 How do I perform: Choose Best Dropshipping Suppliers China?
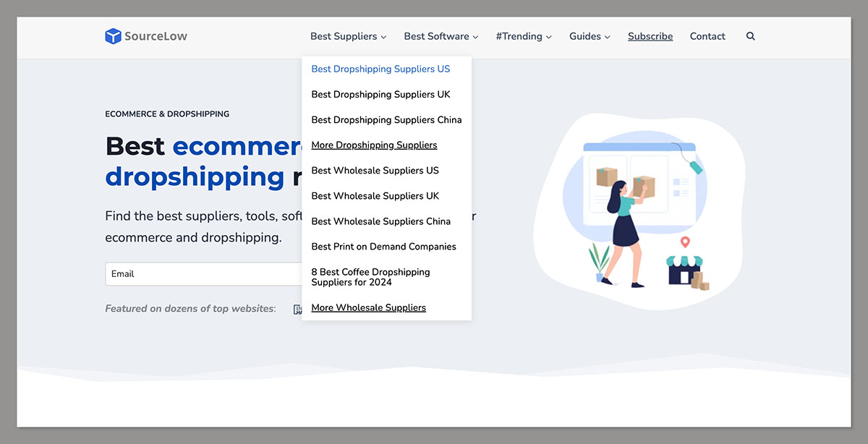coord(386,120)
